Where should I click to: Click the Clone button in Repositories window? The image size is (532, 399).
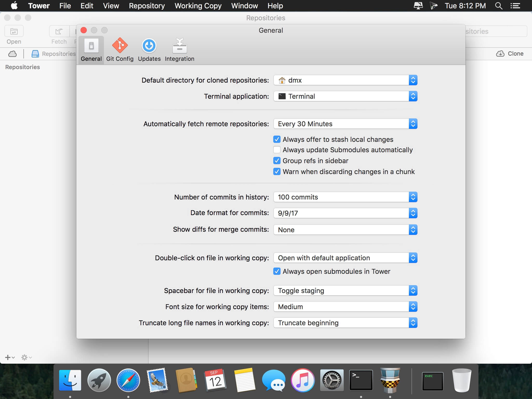[x=510, y=54]
